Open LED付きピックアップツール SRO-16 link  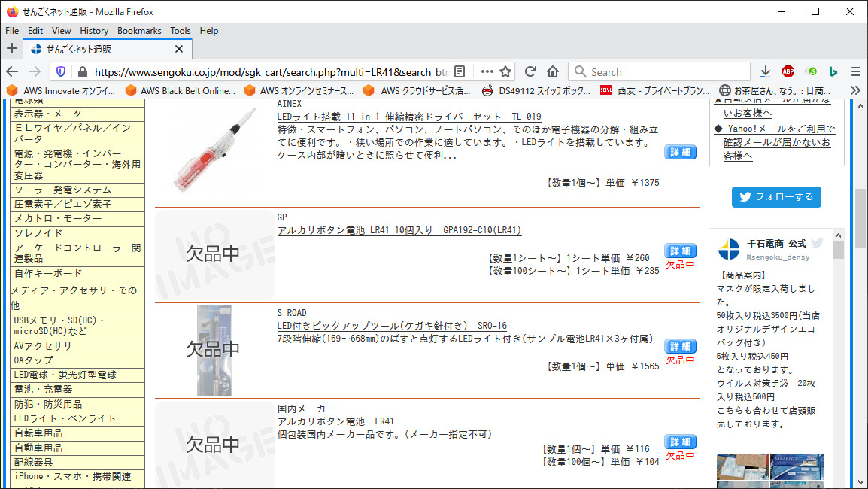[x=392, y=326]
